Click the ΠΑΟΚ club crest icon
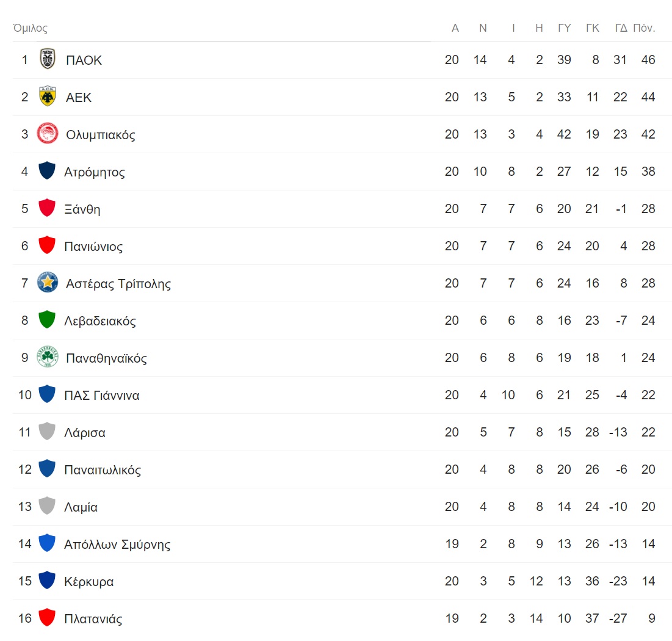The width and height of the screenshot is (672, 641). point(47,59)
